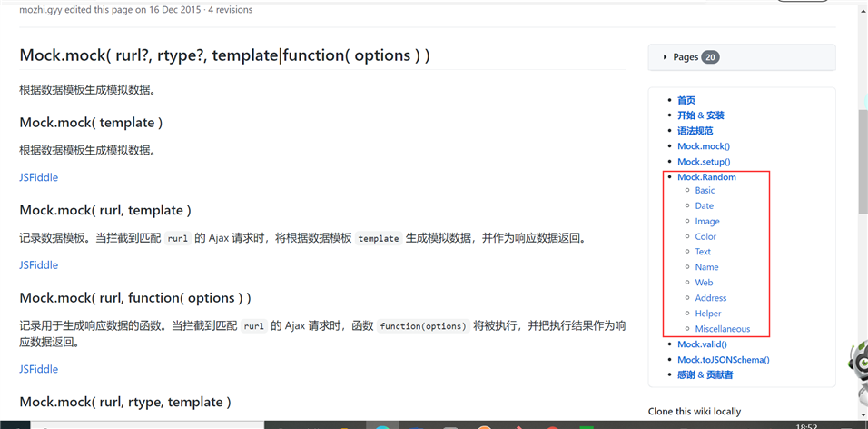Expand the Pages 20 disclosure triangle
The width and height of the screenshot is (868, 429).
pos(665,57)
